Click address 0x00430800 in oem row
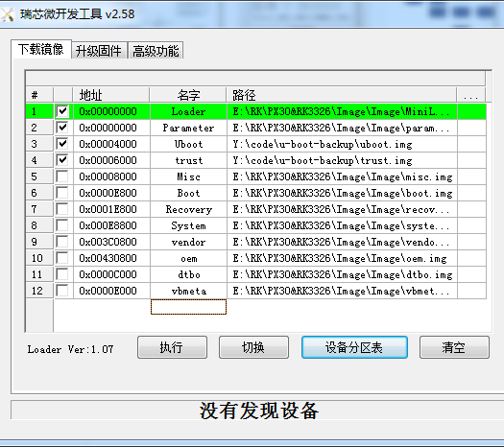This screenshot has height=447, width=504. pyautogui.click(x=111, y=258)
